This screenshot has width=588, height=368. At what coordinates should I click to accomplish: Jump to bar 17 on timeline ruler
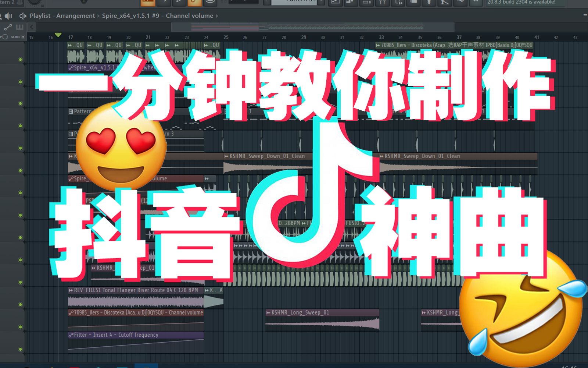pos(71,37)
